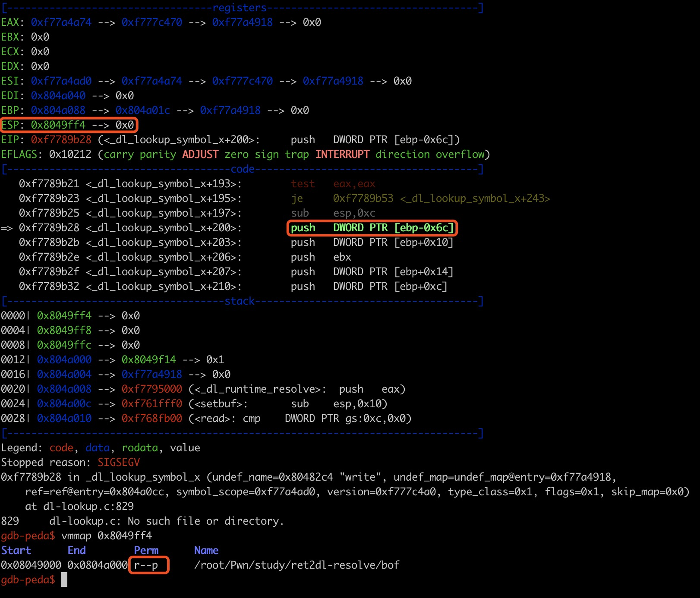Click EDI address 0x804a040
Image resolution: width=700 pixels, height=598 pixels.
tap(58, 96)
